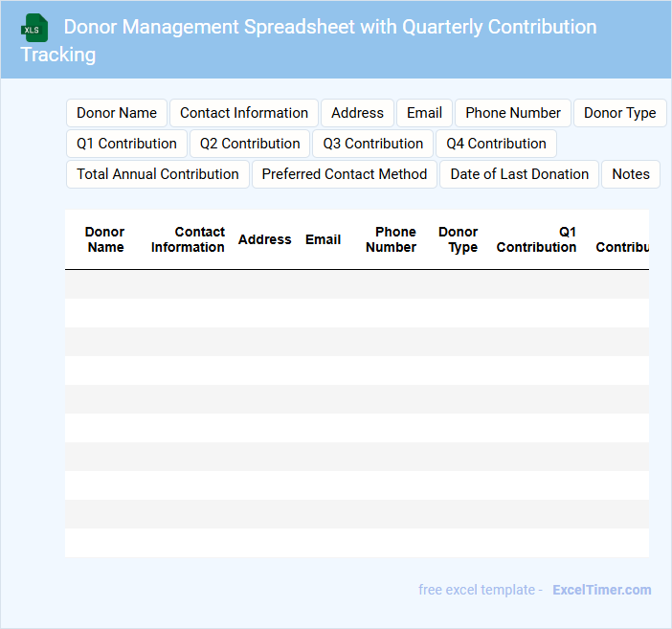Select the Donor Name tag
This screenshot has height=629, width=672.
point(117,113)
